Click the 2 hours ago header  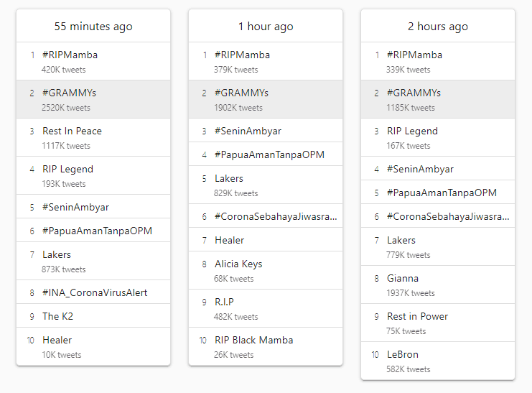pos(437,27)
